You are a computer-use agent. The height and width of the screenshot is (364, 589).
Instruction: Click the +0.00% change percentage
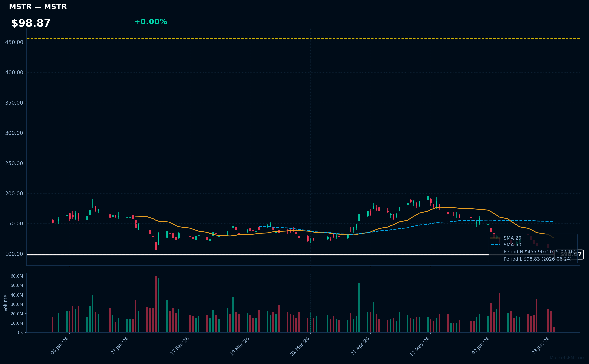tap(151, 22)
